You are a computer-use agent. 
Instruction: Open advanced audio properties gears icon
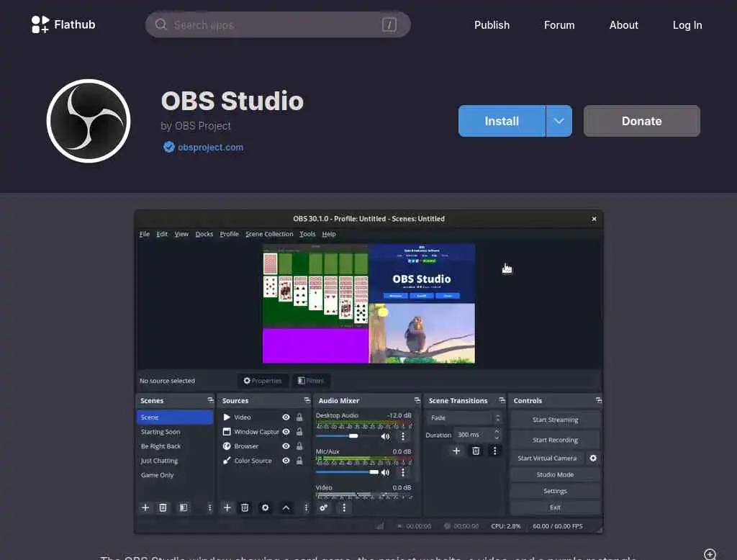[x=323, y=507]
